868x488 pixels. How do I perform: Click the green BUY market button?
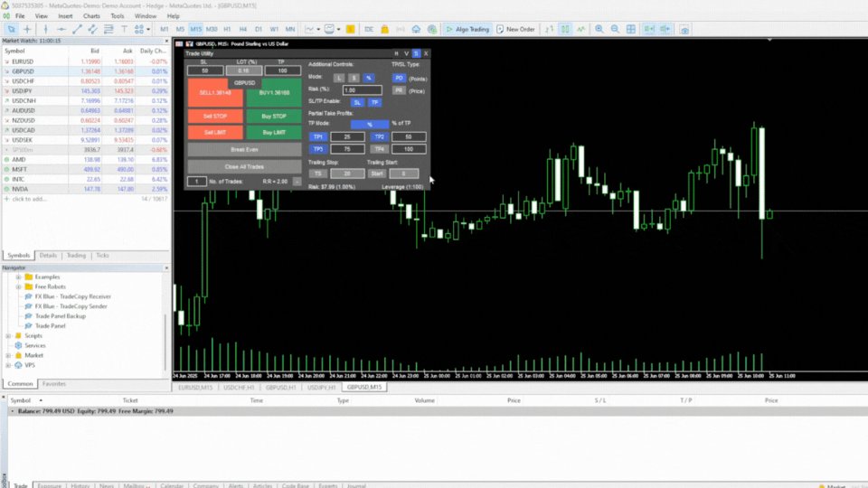pos(274,93)
